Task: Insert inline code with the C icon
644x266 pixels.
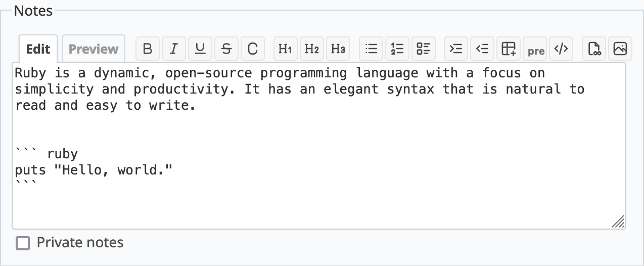Action: [253, 49]
